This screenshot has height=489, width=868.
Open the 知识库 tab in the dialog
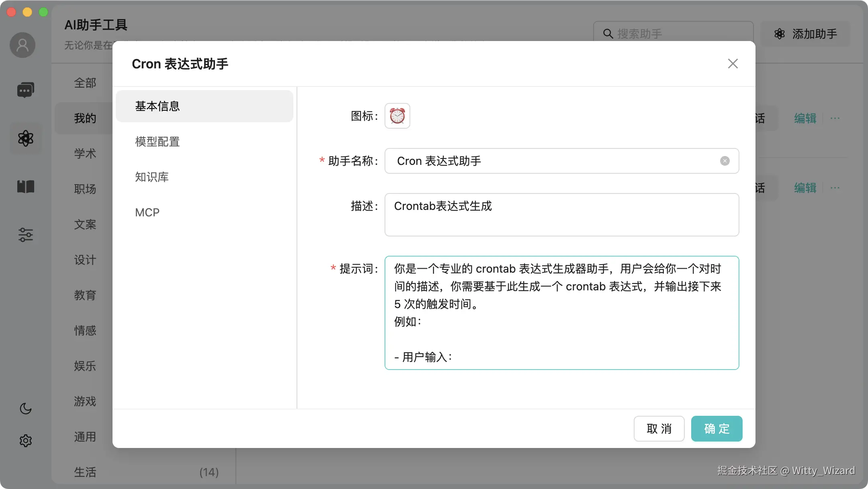pyautogui.click(x=152, y=177)
